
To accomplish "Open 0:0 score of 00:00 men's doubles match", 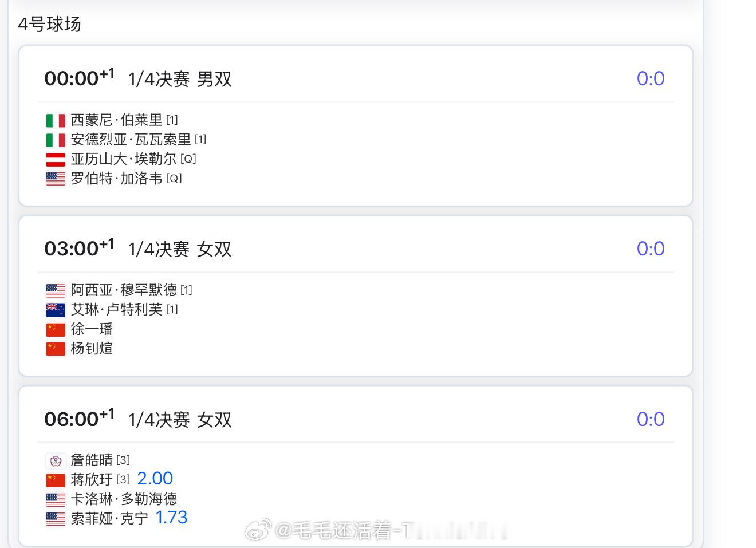I will (651, 78).
